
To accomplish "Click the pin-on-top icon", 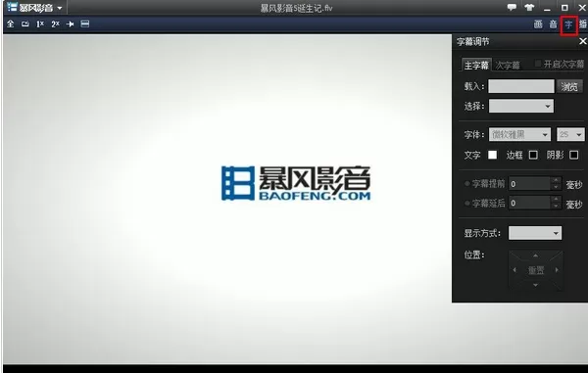I will click(71, 23).
